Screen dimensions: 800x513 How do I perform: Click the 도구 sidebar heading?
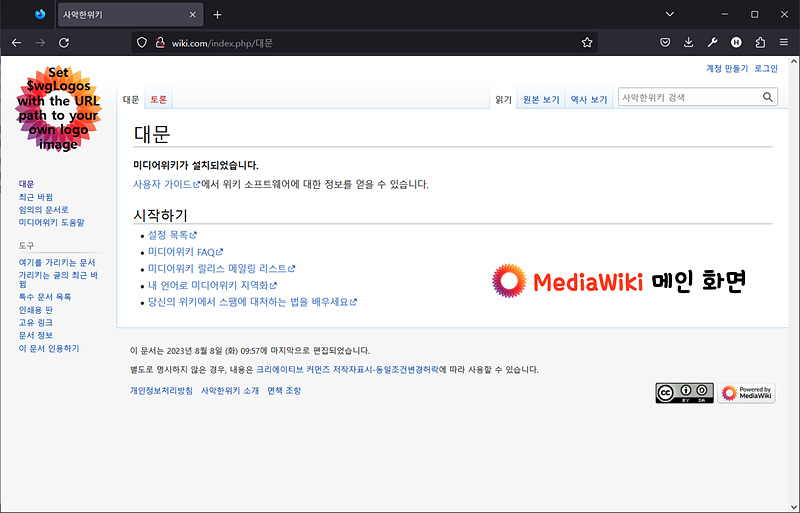(27, 246)
